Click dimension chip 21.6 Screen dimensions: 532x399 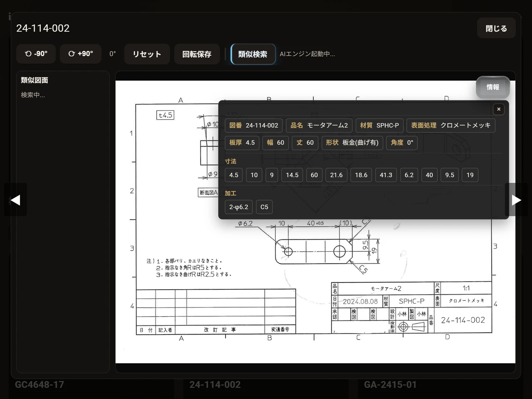[336, 175]
